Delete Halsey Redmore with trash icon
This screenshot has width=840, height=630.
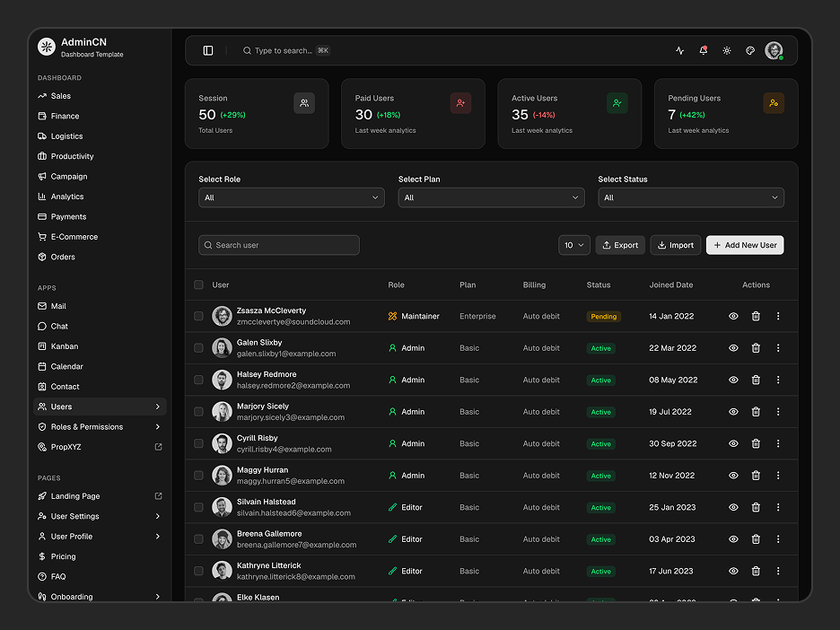pos(756,380)
